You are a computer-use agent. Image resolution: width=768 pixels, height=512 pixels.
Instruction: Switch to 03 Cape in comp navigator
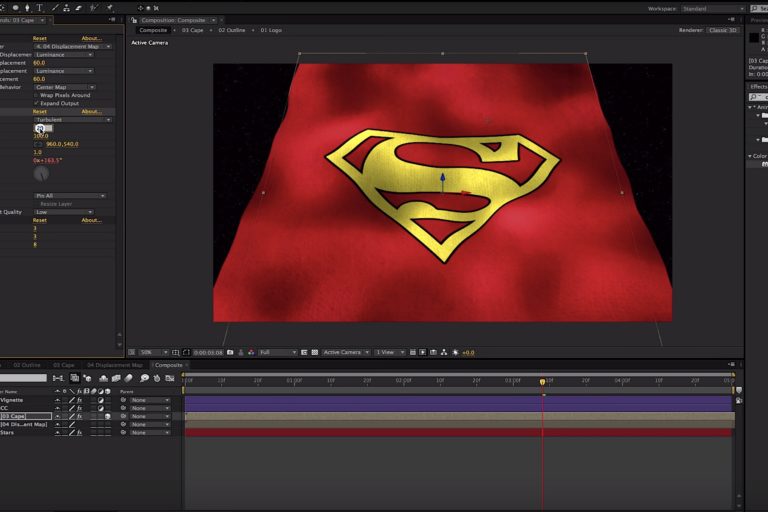[x=192, y=30]
